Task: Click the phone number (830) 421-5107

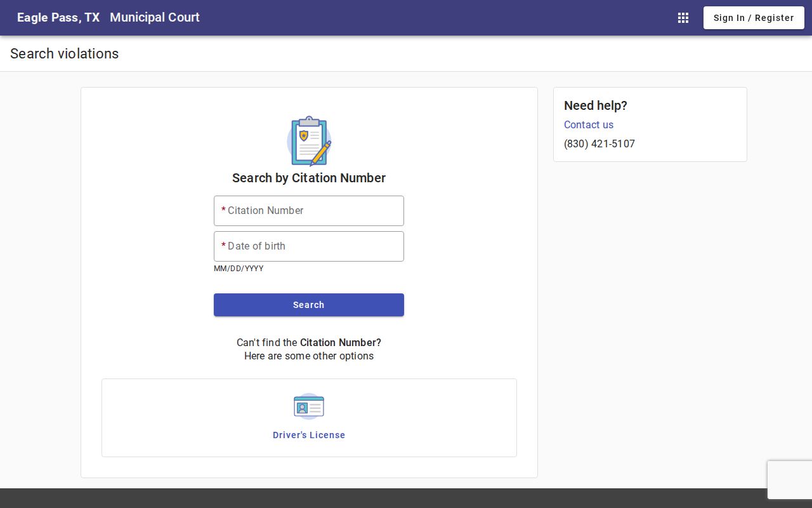Action: [599, 144]
